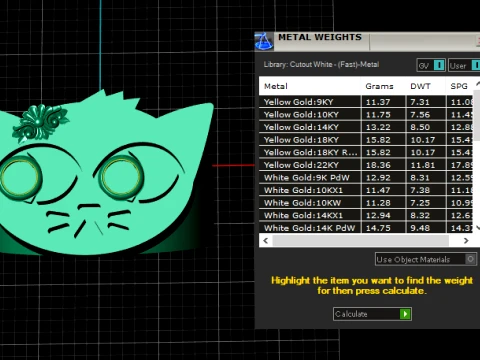Click the Calculate button

click(372, 314)
